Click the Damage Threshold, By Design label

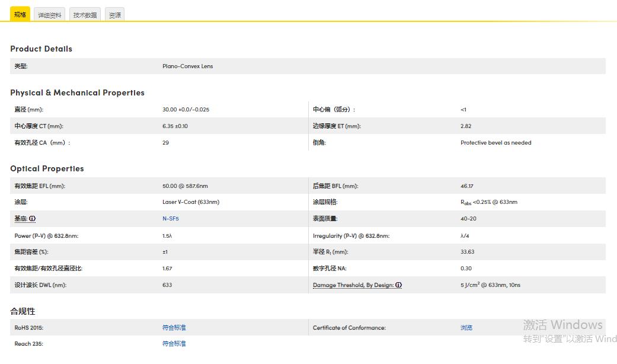click(353, 285)
